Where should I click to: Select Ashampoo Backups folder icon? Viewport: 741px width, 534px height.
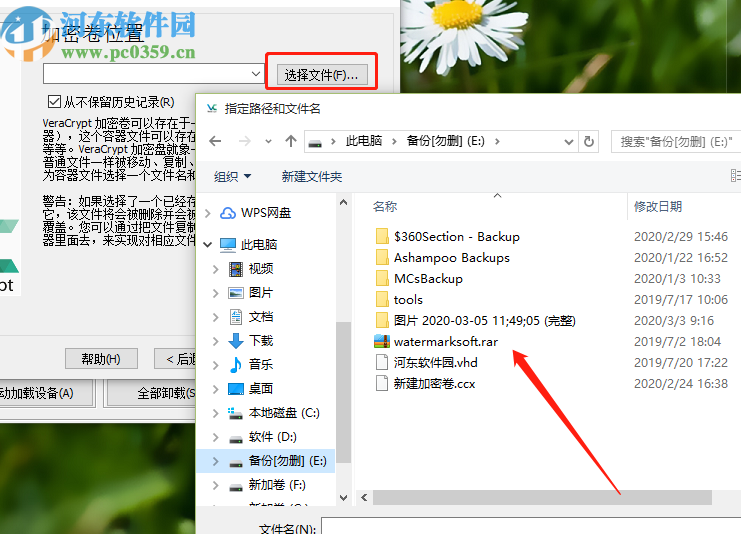pos(382,258)
